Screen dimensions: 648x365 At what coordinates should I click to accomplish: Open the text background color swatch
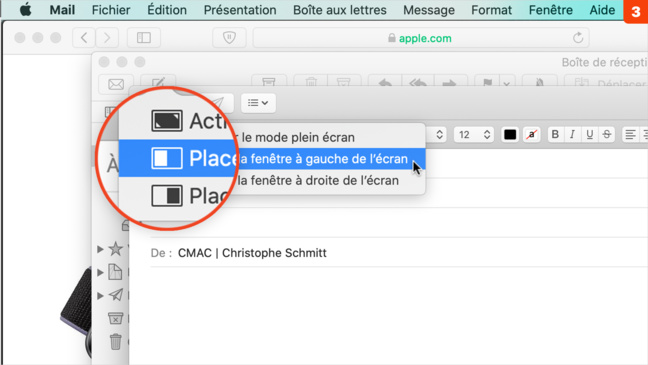point(531,134)
